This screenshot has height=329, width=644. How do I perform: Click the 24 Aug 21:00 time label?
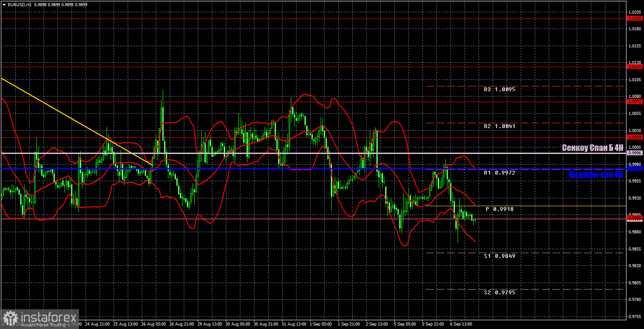coord(97,324)
